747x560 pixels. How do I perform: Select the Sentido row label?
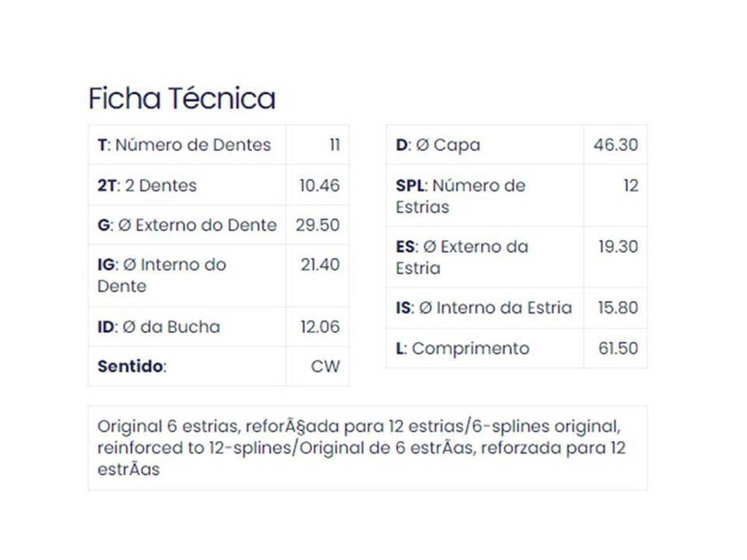tap(132, 366)
